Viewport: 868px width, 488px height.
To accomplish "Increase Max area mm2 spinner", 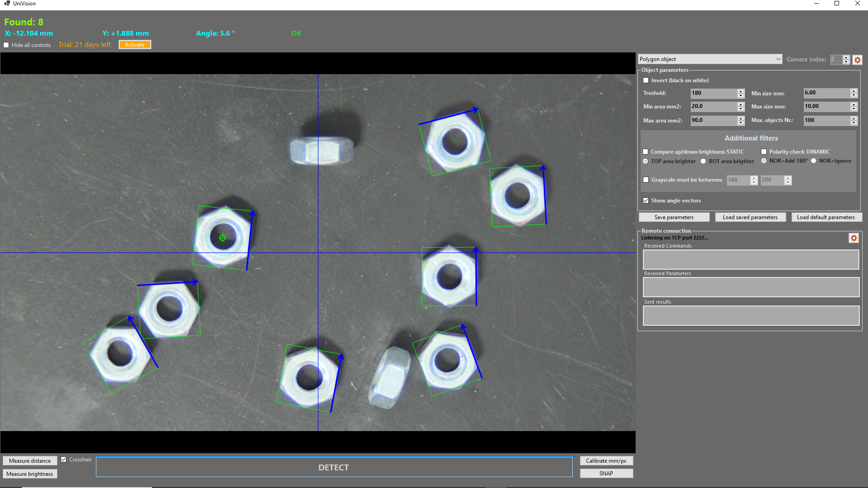I will point(741,118).
